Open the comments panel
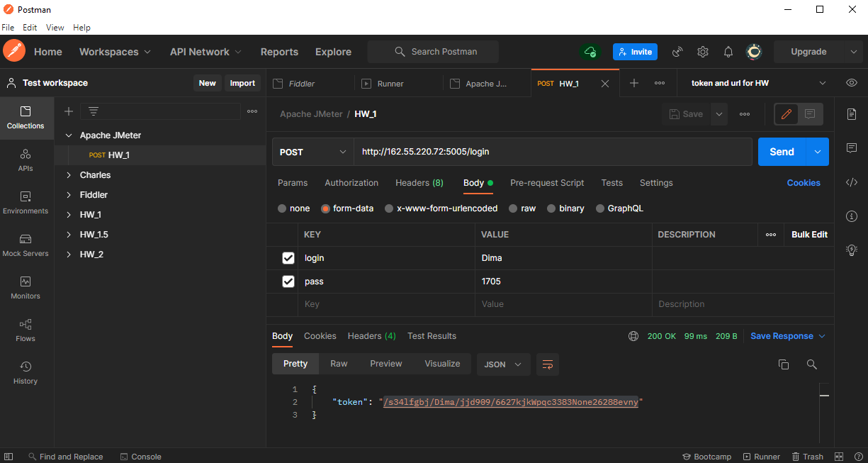 pos(852,147)
